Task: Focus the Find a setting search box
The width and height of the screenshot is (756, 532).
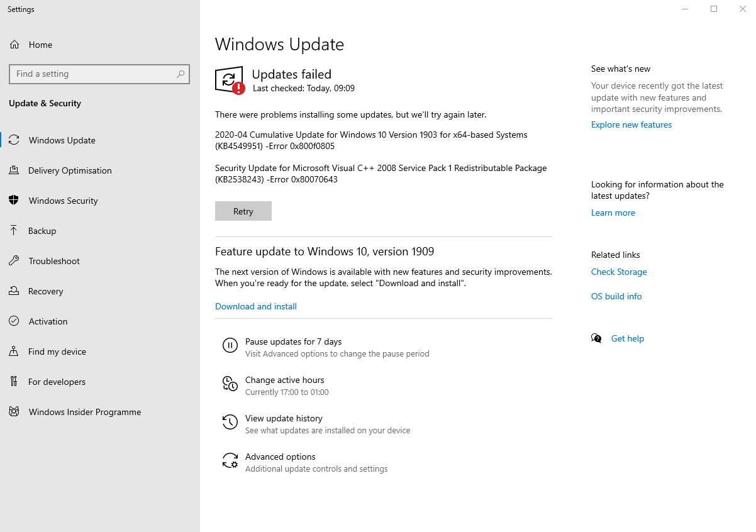Action: 99,74
